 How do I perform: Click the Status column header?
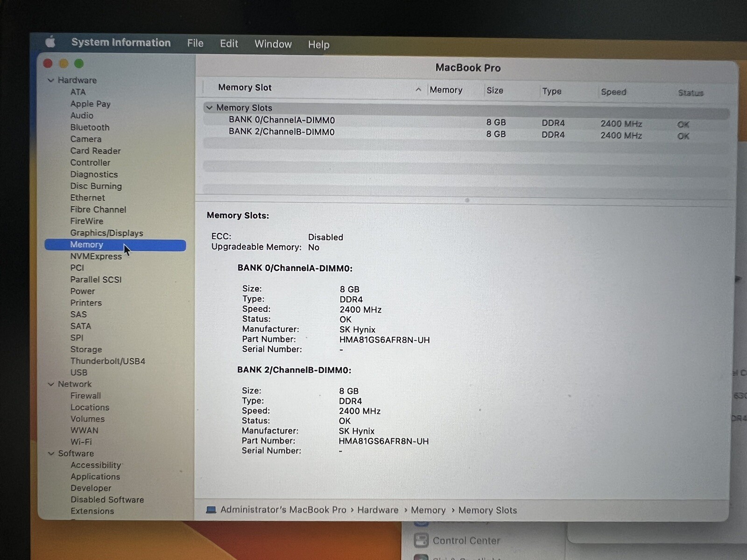click(691, 93)
